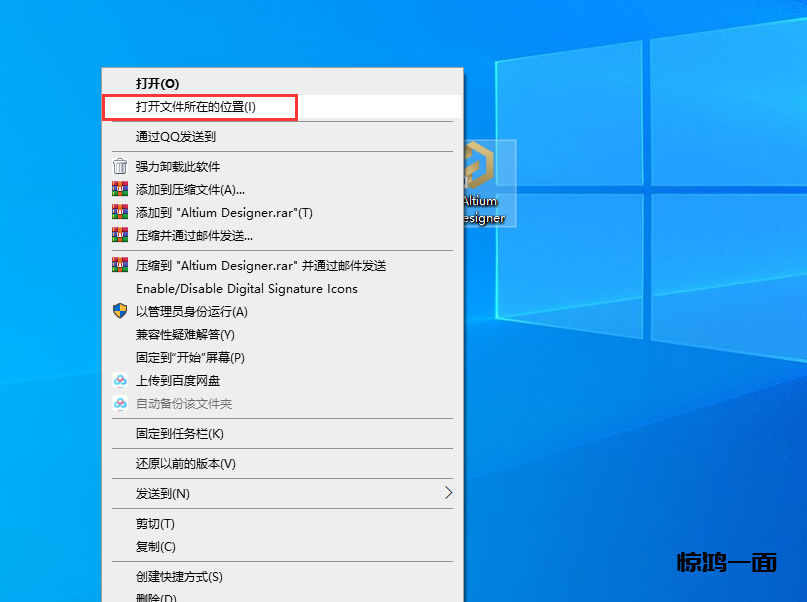
Task: Select 固定到任务栏(K) entry
Action: [180, 434]
